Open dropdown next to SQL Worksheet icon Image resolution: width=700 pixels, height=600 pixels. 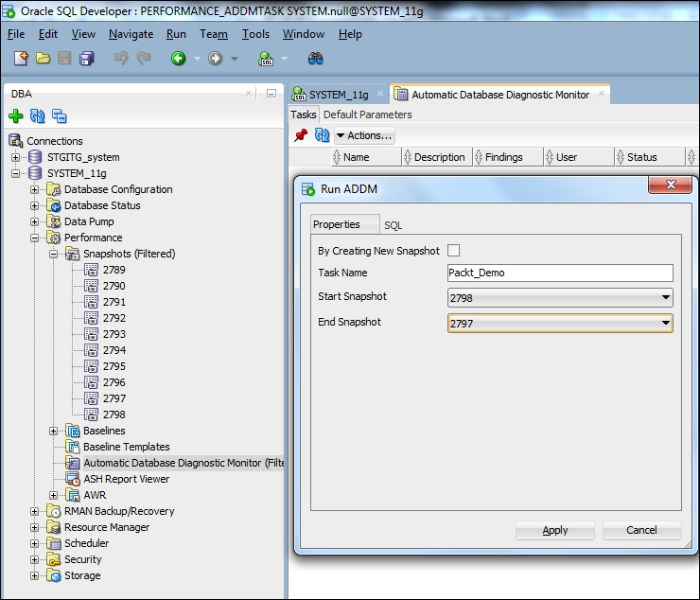284,59
